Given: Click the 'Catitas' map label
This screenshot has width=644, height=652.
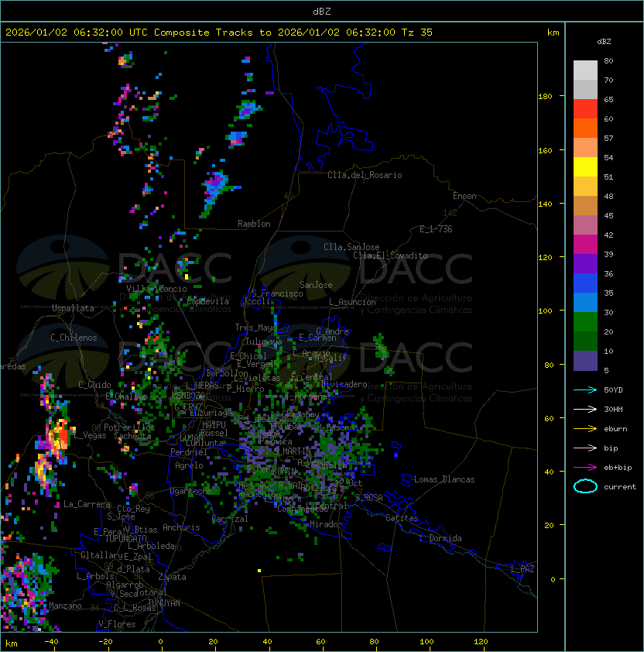Looking at the screenshot, I should pyautogui.click(x=402, y=518).
